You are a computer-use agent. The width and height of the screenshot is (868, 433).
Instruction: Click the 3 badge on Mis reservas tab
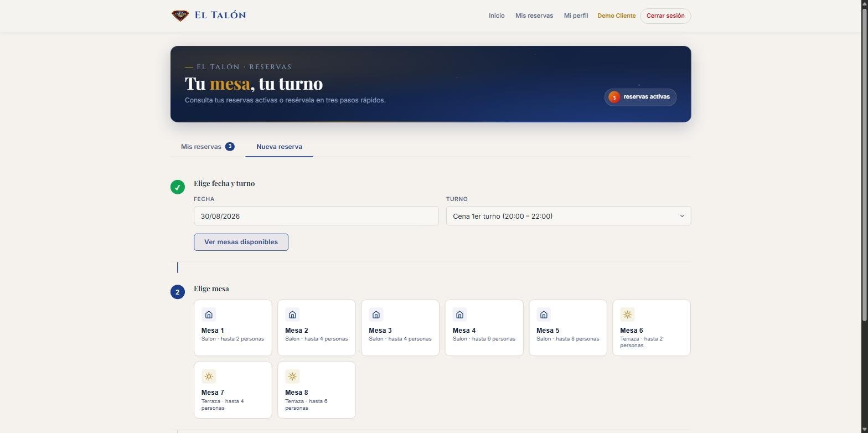[x=230, y=147]
